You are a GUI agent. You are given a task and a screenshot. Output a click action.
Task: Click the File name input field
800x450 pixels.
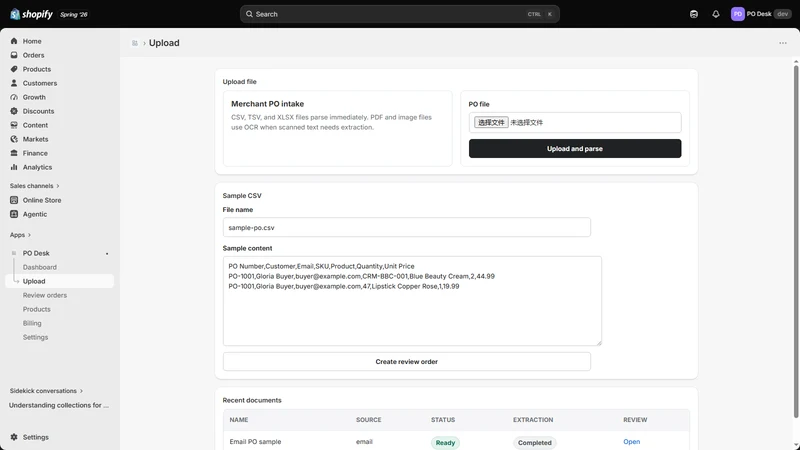pyautogui.click(x=407, y=228)
